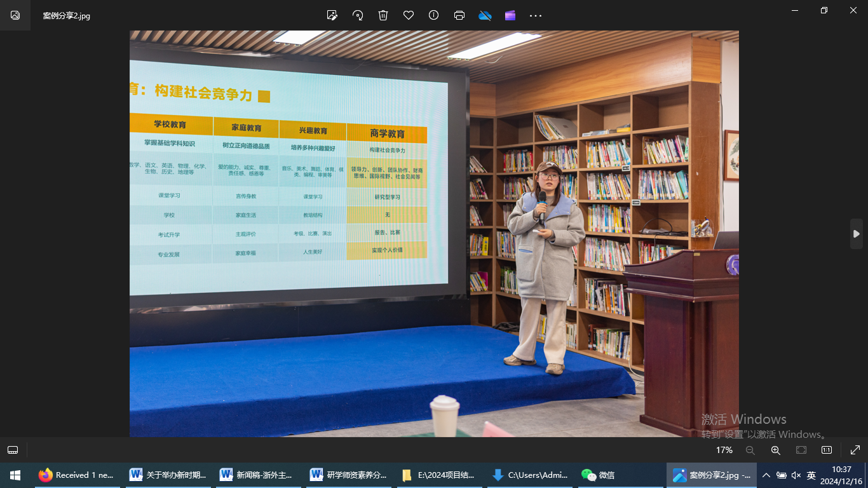The width and height of the screenshot is (868, 488).
Task: Add photo to favorites with heart icon
Action: pos(409,15)
